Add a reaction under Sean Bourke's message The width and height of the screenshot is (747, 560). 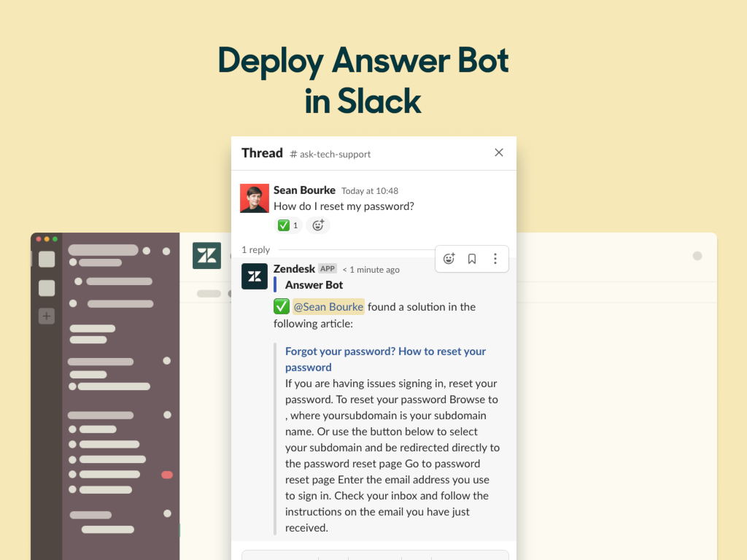[318, 225]
